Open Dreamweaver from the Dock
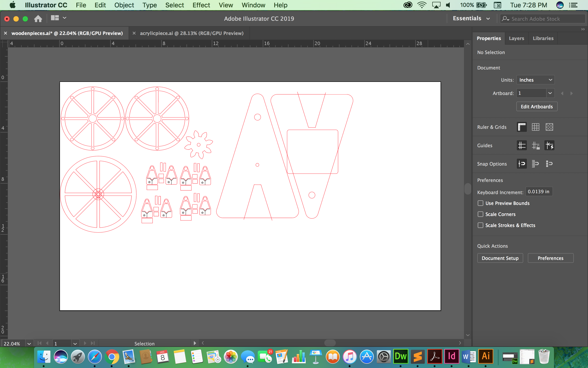This screenshot has width=588, height=368. (x=400, y=356)
